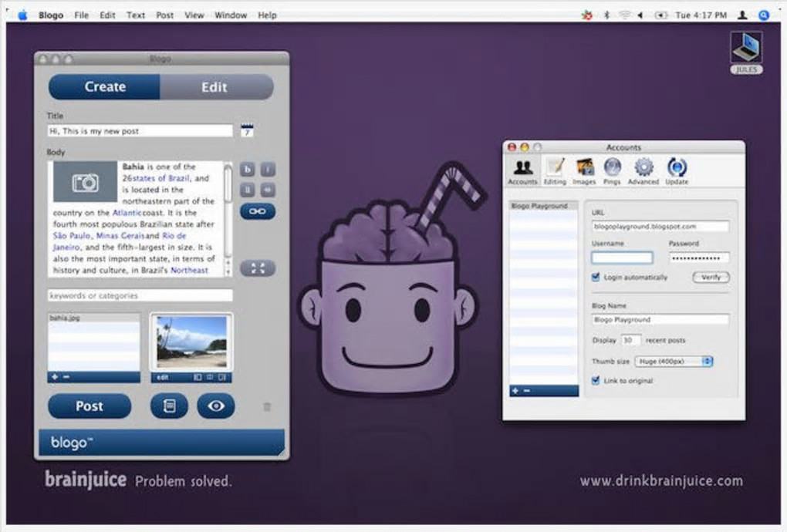This screenshot has height=532, width=787.
Task: Select Blogo Playground in accounts list
Action: pos(544,206)
